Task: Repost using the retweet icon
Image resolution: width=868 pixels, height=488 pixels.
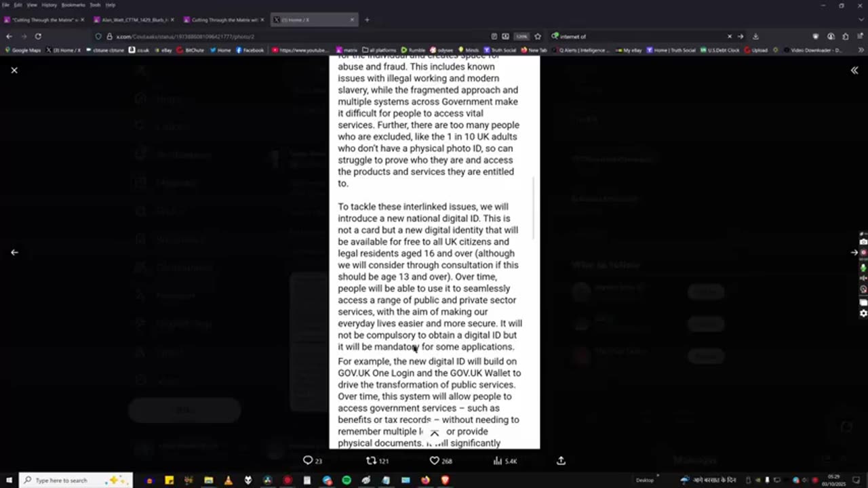Action: tap(371, 460)
